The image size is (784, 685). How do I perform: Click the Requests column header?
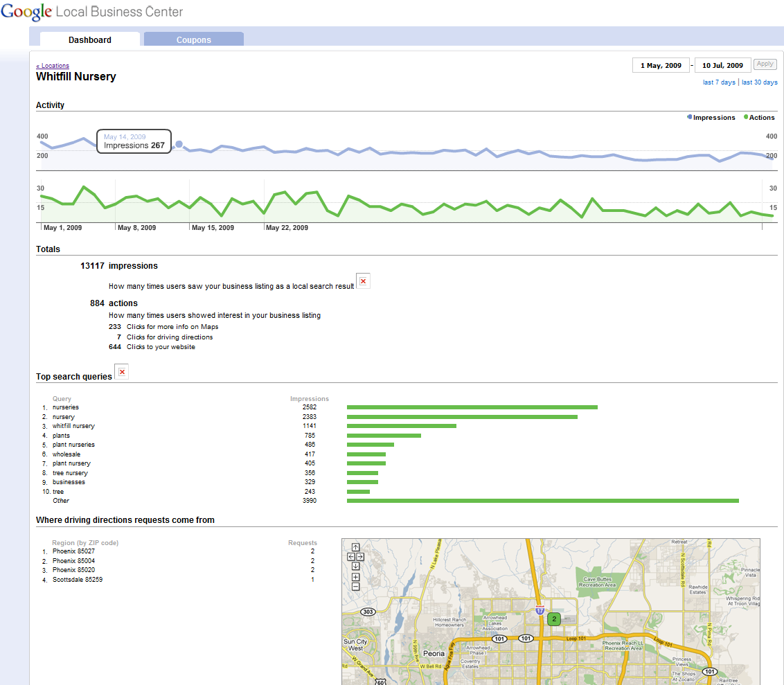(x=303, y=543)
